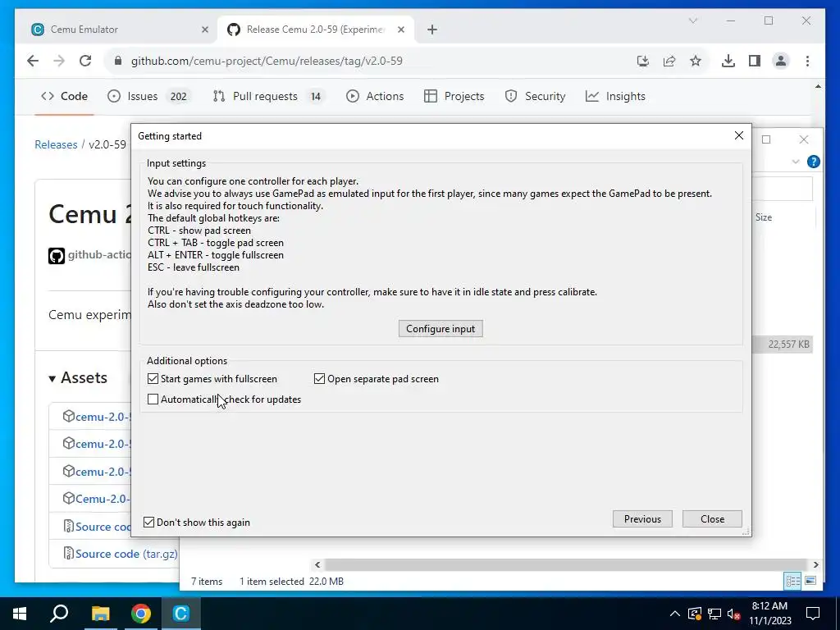Sort by Size column in File Explorer

click(x=764, y=217)
